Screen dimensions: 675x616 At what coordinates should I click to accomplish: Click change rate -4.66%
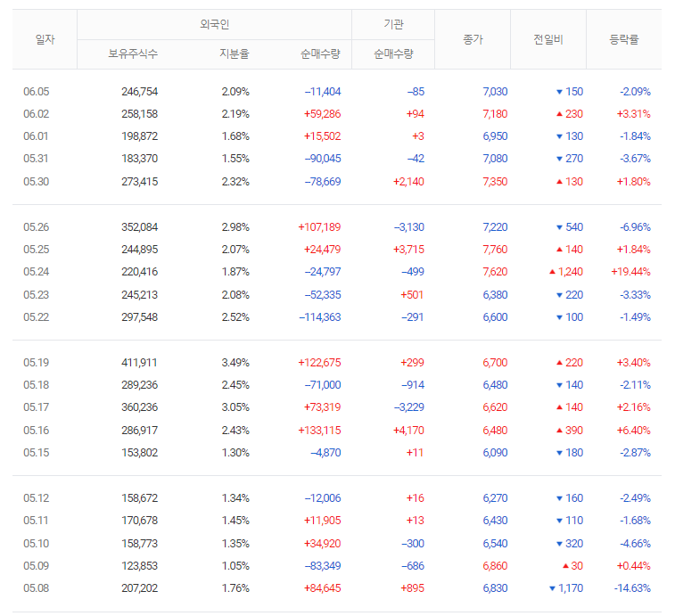tap(635, 543)
